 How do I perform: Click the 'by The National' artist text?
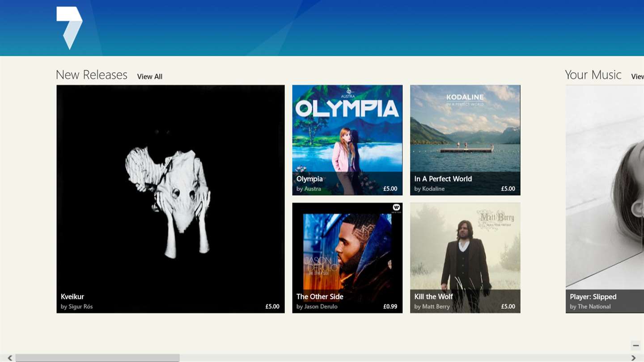click(x=590, y=307)
